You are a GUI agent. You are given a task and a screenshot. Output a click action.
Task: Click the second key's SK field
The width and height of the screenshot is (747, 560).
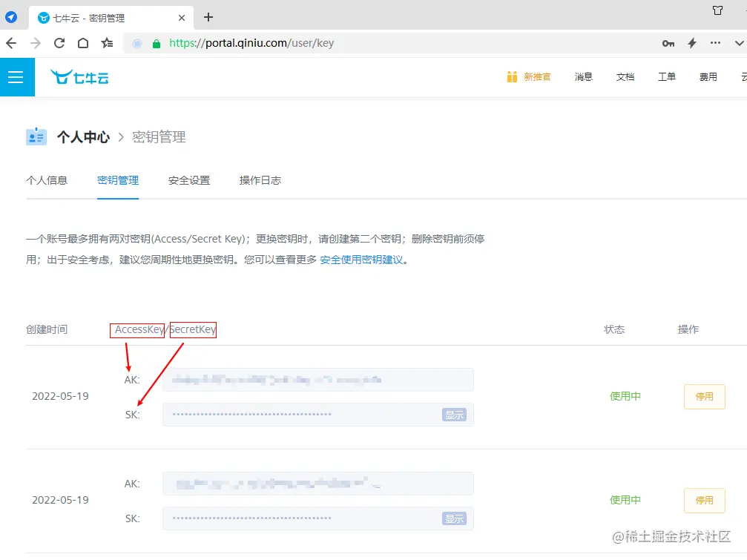click(x=317, y=518)
